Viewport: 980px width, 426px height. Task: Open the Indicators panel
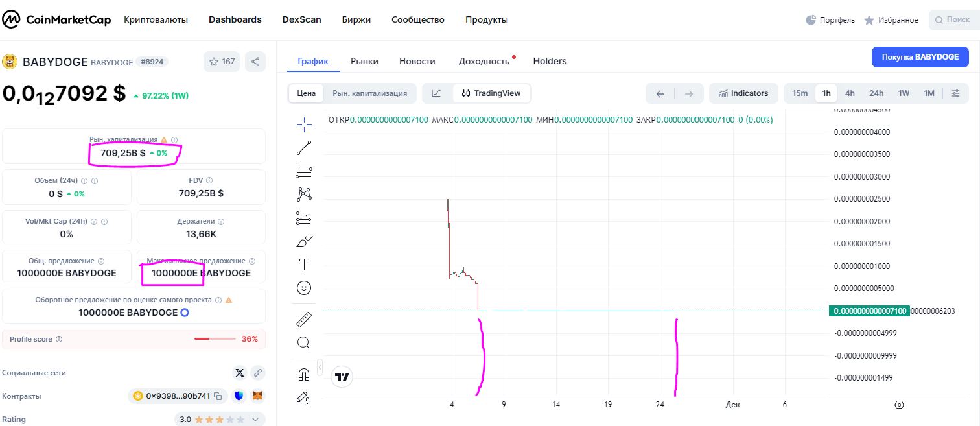coord(743,93)
